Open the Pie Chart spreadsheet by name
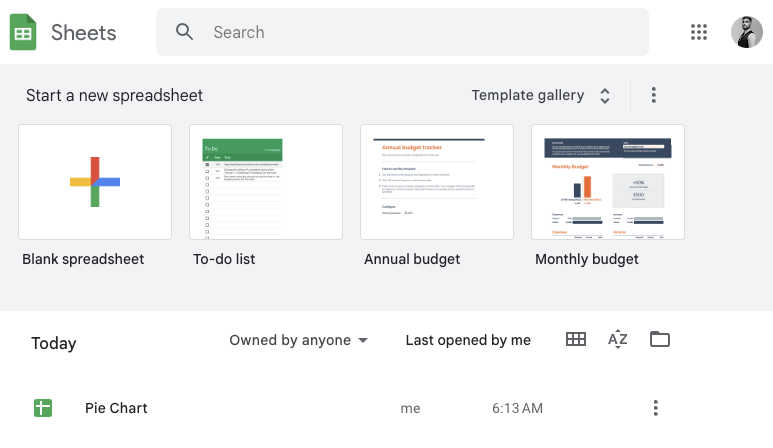Image resolution: width=773 pixels, height=448 pixels. [x=116, y=408]
